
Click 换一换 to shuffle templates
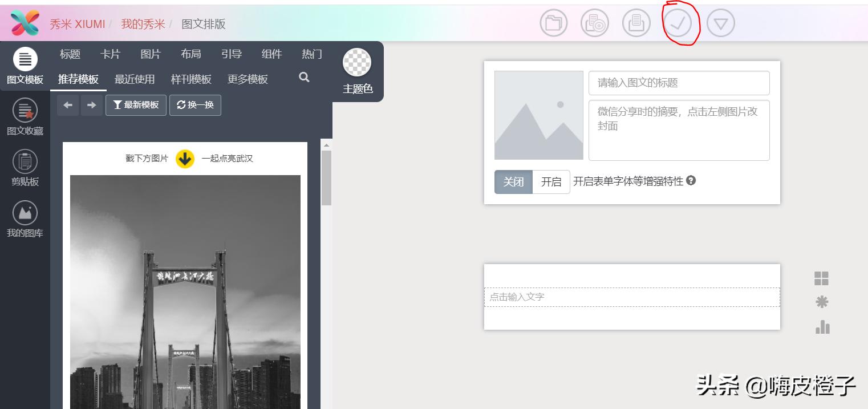tap(195, 105)
